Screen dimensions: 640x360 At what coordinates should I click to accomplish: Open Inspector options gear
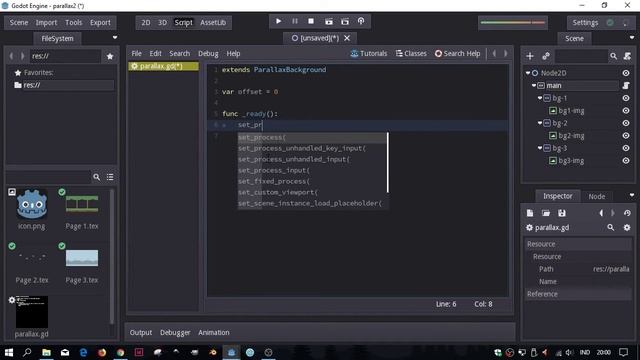627,227
